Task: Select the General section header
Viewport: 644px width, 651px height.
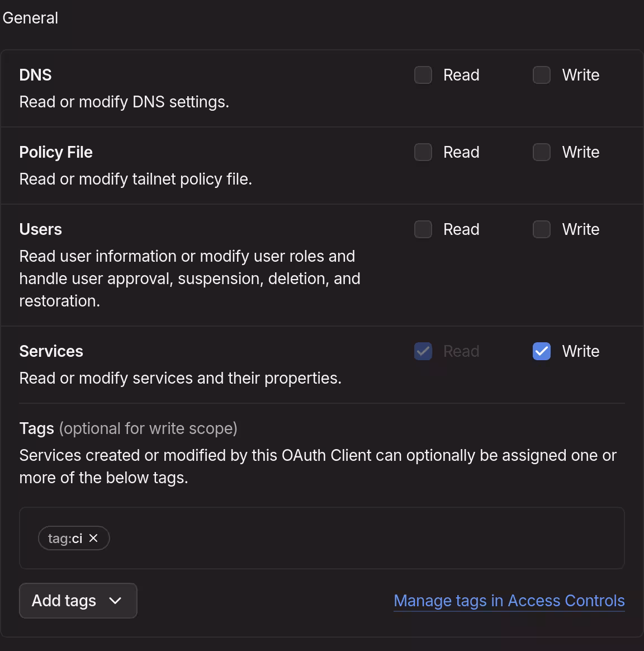Action: pyautogui.click(x=30, y=17)
